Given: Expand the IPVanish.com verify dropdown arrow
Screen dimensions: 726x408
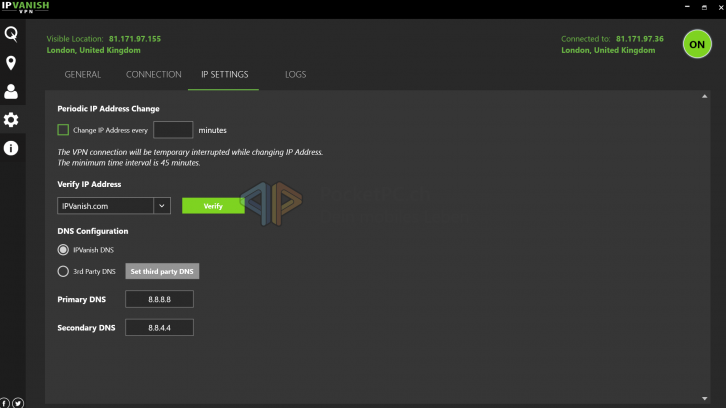Looking at the screenshot, I should click(x=163, y=205).
